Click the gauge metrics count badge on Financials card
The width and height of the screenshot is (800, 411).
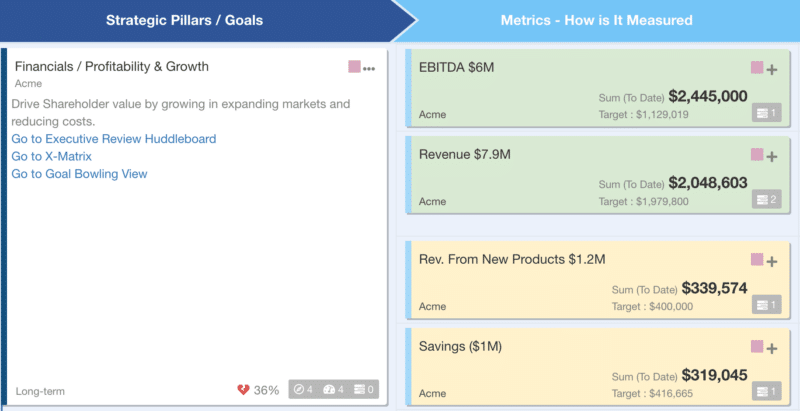pyautogui.click(x=334, y=390)
